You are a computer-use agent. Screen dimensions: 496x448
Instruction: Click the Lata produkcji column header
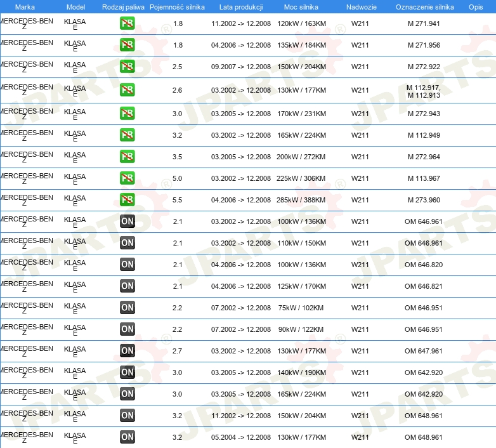point(240,7)
